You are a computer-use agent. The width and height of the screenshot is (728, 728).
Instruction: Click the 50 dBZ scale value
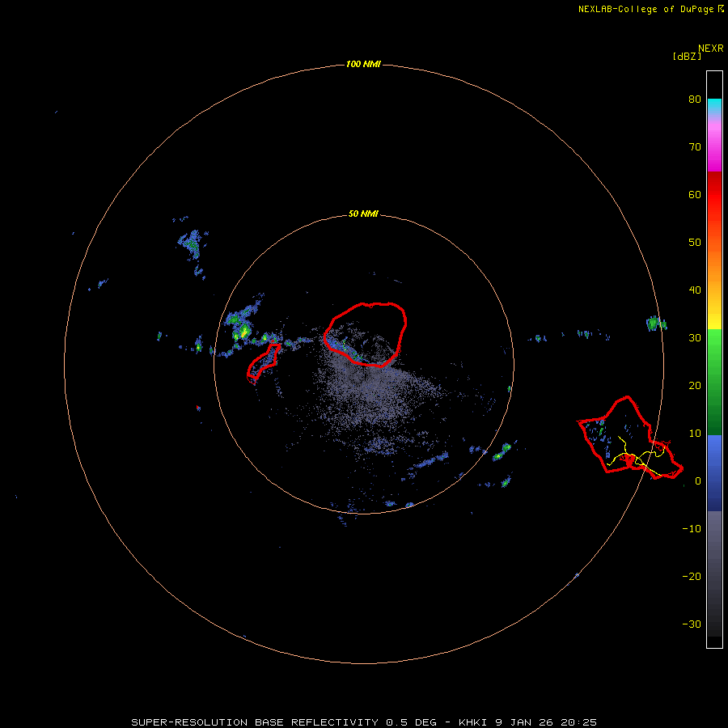click(x=695, y=243)
